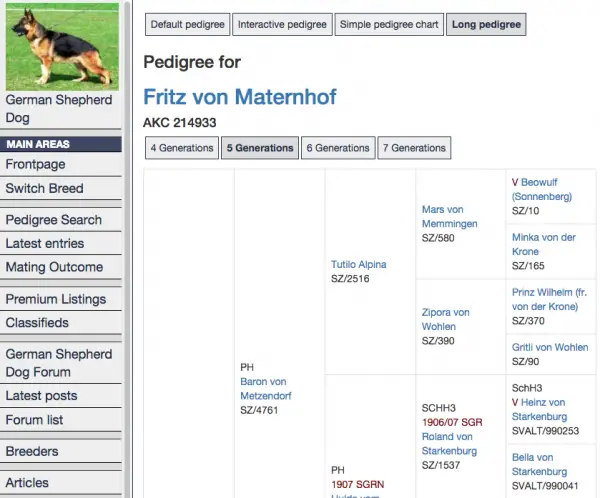This screenshot has height=498, width=600.
Task: Open Roland von Starkenburg link
Action: point(449,444)
